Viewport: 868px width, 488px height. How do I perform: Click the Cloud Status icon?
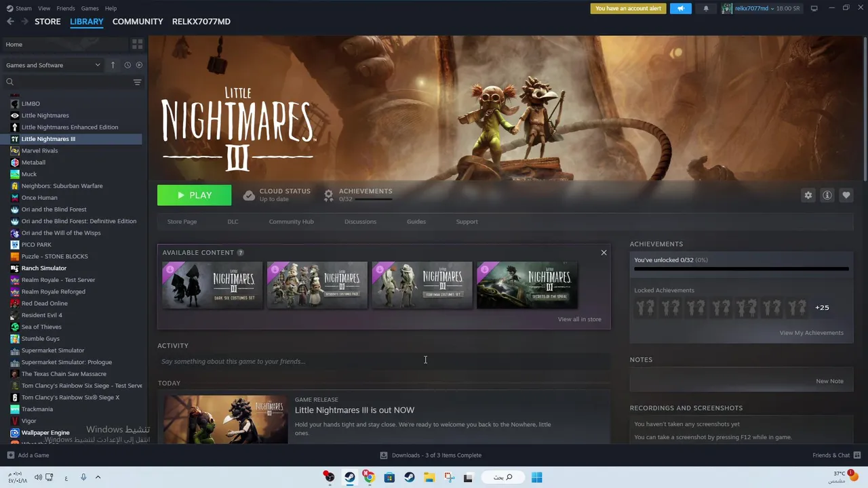(x=249, y=195)
